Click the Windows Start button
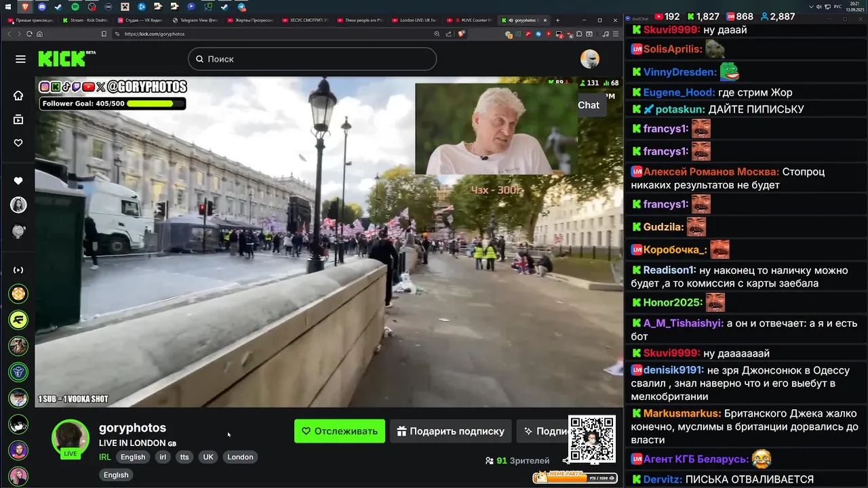 pos(9,7)
